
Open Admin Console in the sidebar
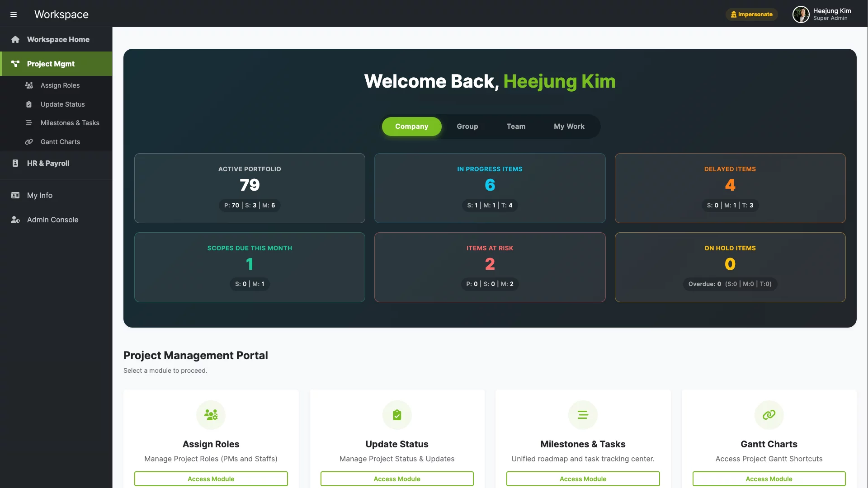(56, 220)
